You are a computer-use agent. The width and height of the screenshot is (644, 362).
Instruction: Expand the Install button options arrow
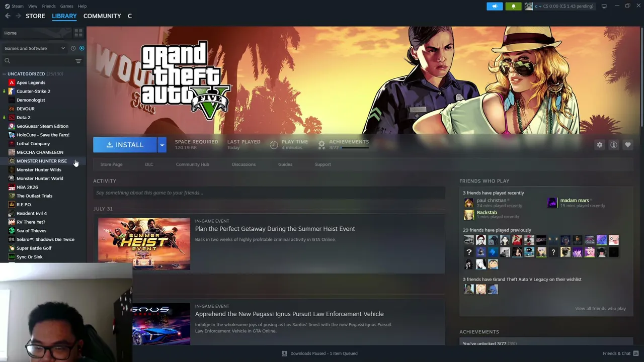tap(162, 145)
